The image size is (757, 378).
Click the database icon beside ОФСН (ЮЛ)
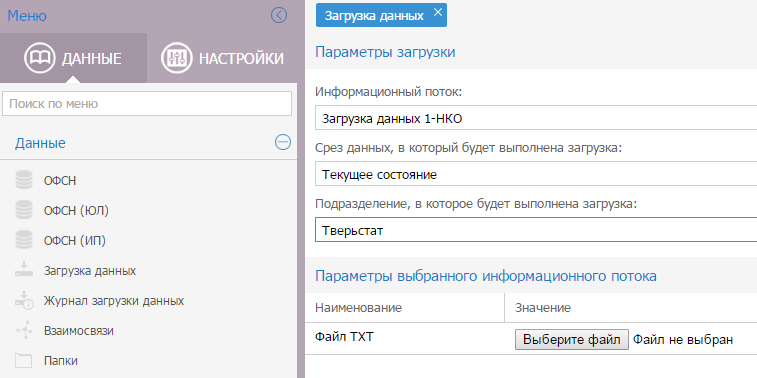[x=24, y=210]
